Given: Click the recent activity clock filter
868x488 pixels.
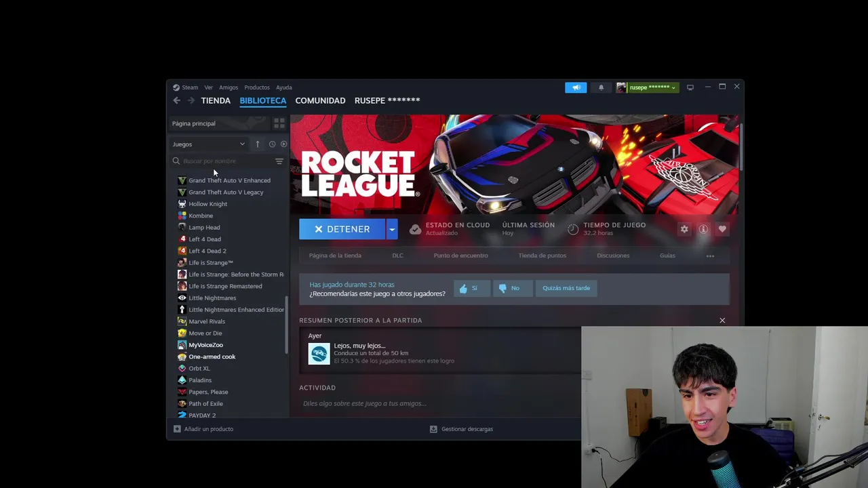Looking at the screenshot, I should coord(272,144).
